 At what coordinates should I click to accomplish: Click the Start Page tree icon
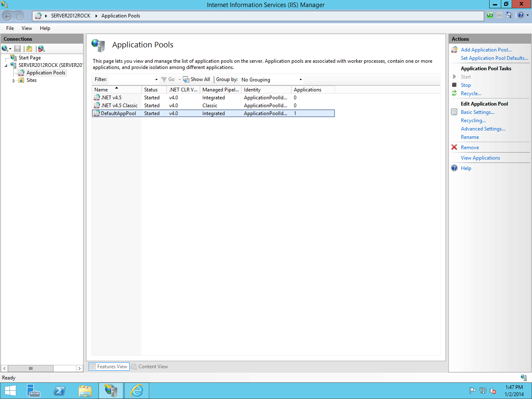pos(14,58)
